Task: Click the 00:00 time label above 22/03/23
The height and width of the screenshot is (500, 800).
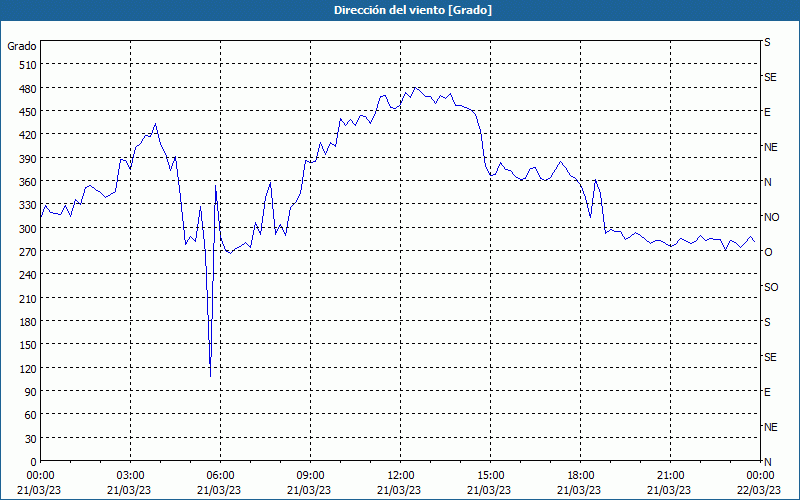Action: (x=760, y=476)
